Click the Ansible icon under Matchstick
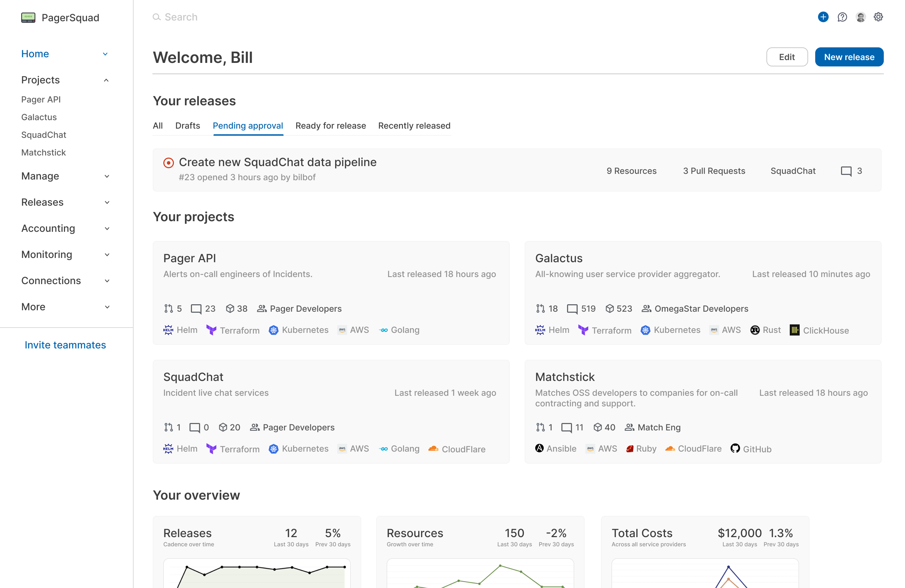Image resolution: width=905 pixels, height=588 pixels. point(539,448)
